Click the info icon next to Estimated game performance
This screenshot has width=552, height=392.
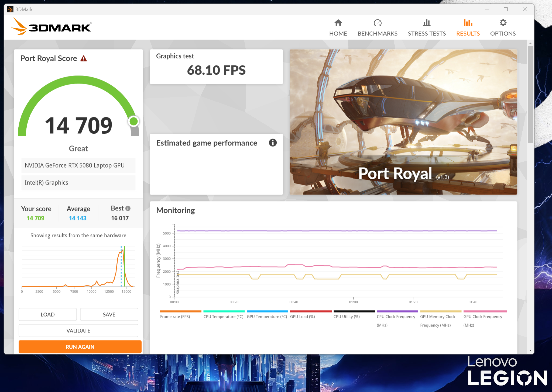(x=273, y=143)
